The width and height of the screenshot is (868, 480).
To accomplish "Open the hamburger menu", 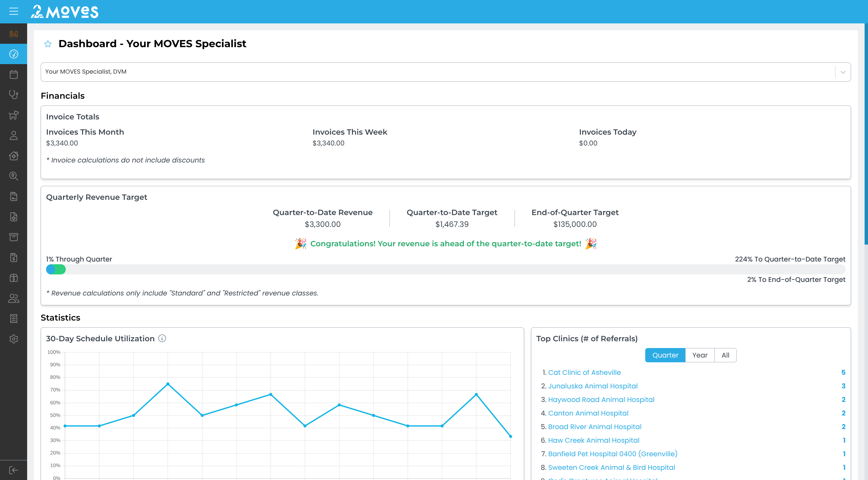I will pos(14,12).
